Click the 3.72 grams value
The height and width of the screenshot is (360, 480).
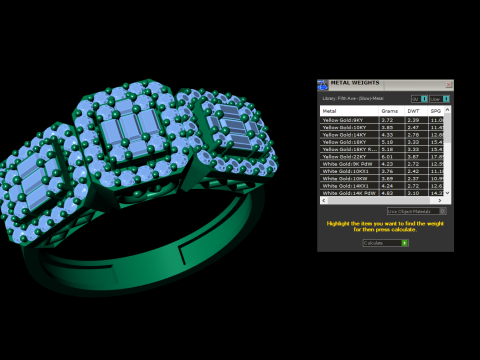(387, 120)
